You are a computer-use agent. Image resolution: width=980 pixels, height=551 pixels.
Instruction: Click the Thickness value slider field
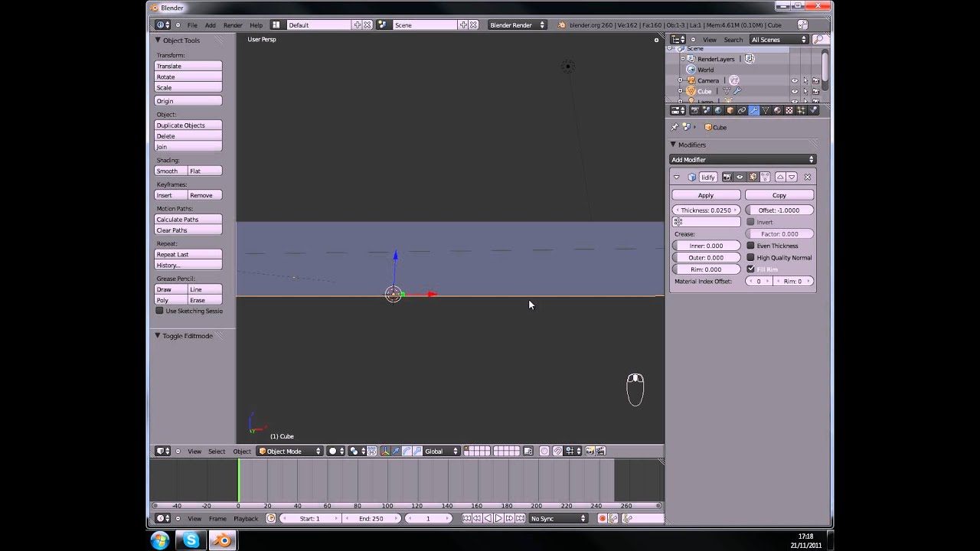706,210
